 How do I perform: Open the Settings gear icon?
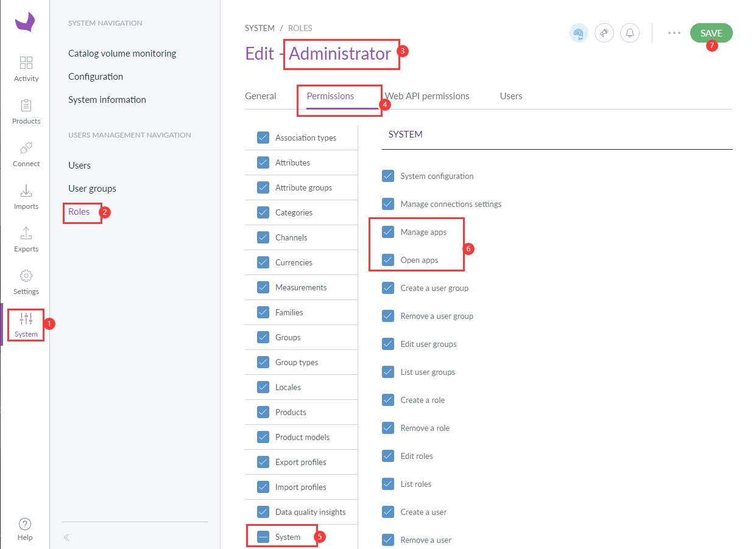coord(26,276)
